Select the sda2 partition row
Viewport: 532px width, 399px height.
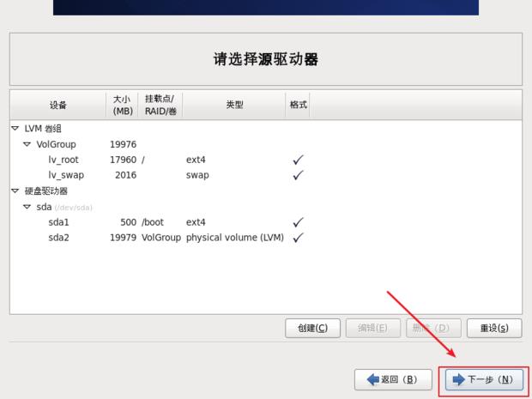coord(266,238)
